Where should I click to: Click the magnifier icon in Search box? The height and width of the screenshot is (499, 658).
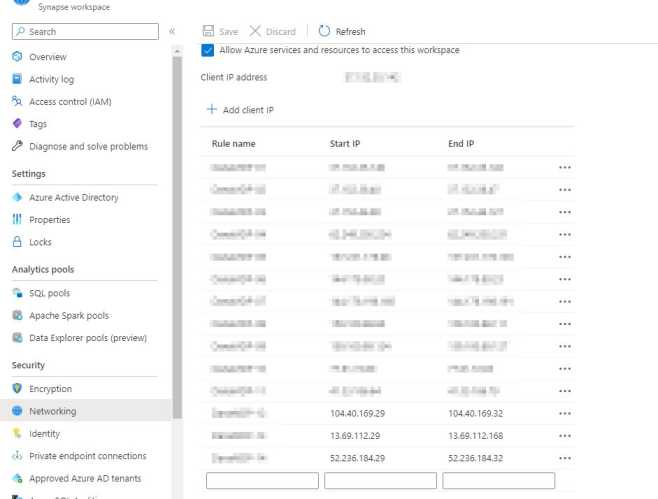pos(20,31)
